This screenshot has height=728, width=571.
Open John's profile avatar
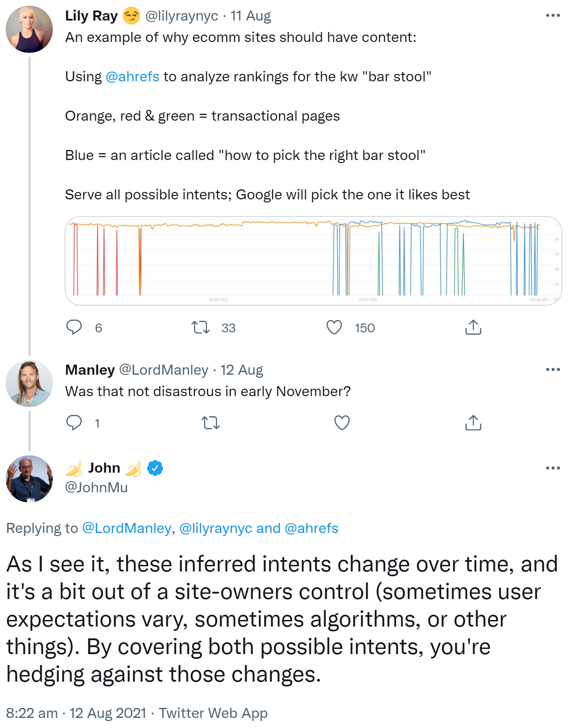coord(29,479)
